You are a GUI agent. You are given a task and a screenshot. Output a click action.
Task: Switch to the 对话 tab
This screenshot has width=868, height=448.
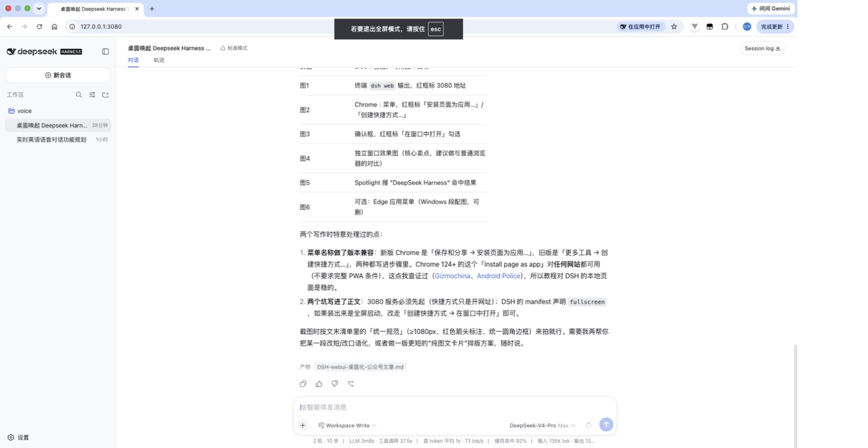[x=133, y=60]
